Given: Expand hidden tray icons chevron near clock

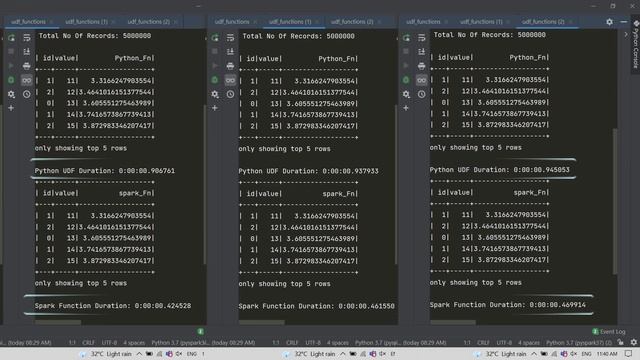Looking at the screenshot, I should coord(534,354).
